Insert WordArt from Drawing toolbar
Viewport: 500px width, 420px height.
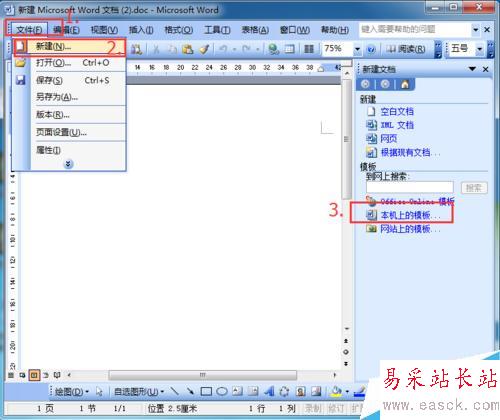click(269, 391)
